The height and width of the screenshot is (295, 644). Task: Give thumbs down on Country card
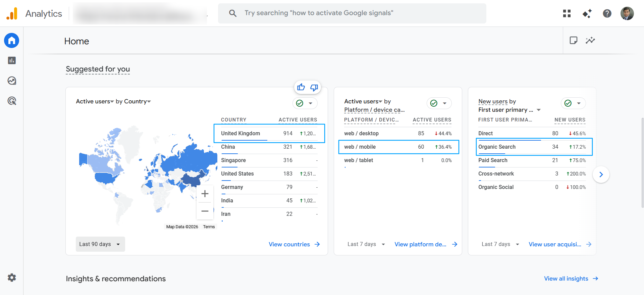click(x=314, y=87)
